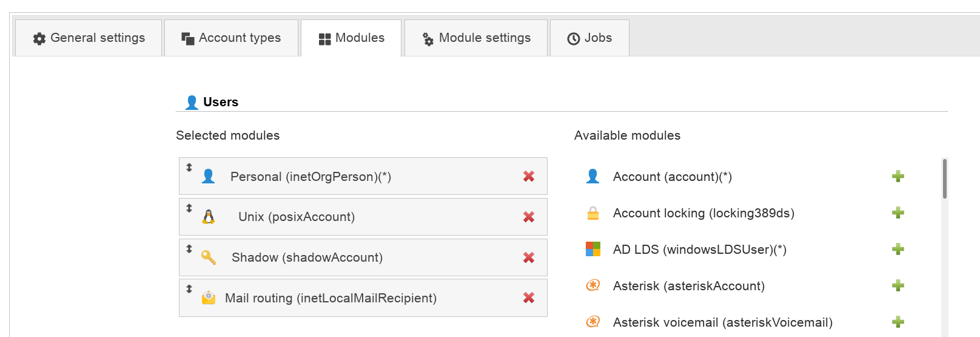Add the Asterisk voicemail module
Viewport: 980px width, 337px height.
898,322
